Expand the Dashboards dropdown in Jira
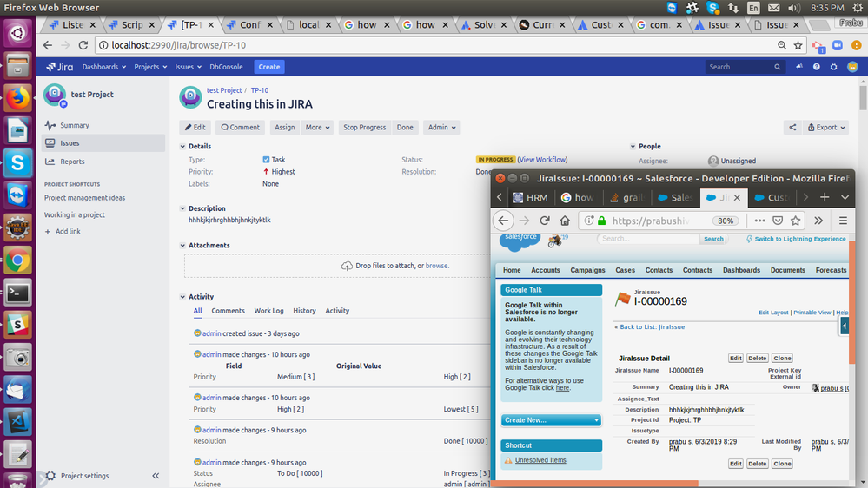Image resolution: width=868 pixels, height=488 pixels. coord(104,67)
